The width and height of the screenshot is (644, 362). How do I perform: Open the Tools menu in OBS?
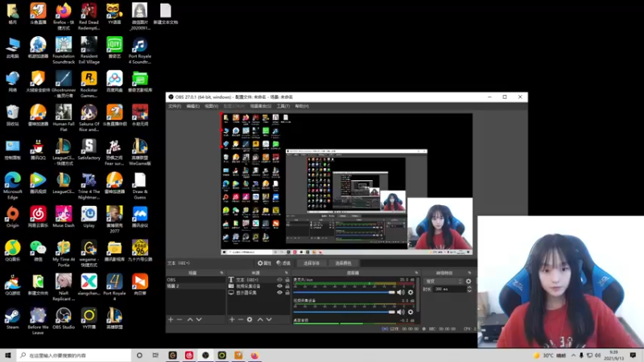tap(283, 106)
